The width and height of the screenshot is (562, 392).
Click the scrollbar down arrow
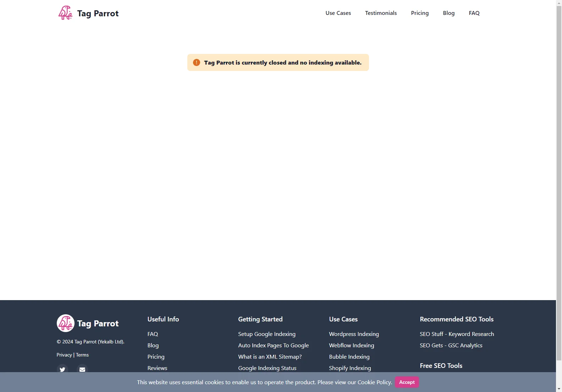point(559,389)
